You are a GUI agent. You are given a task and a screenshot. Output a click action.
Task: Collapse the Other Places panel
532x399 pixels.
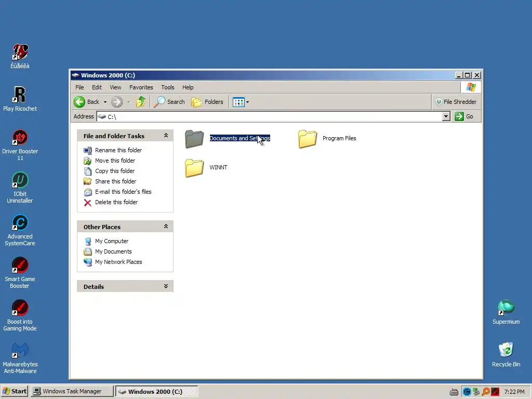coord(166,227)
